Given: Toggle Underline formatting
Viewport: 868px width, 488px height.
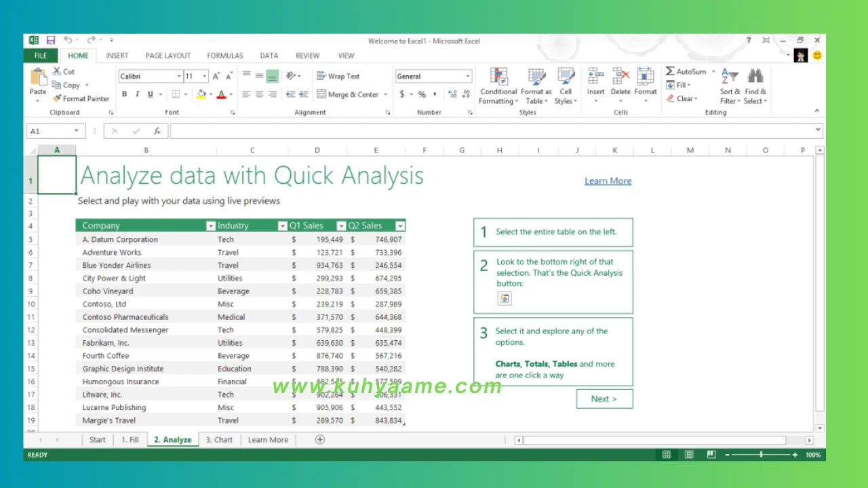Looking at the screenshot, I should pyautogui.click(x=151, y=94).
